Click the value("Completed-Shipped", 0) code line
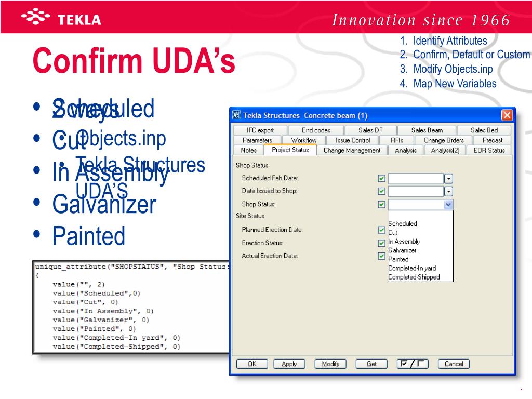The height and width of the screenshot is (399, 532). coord(116,347)
